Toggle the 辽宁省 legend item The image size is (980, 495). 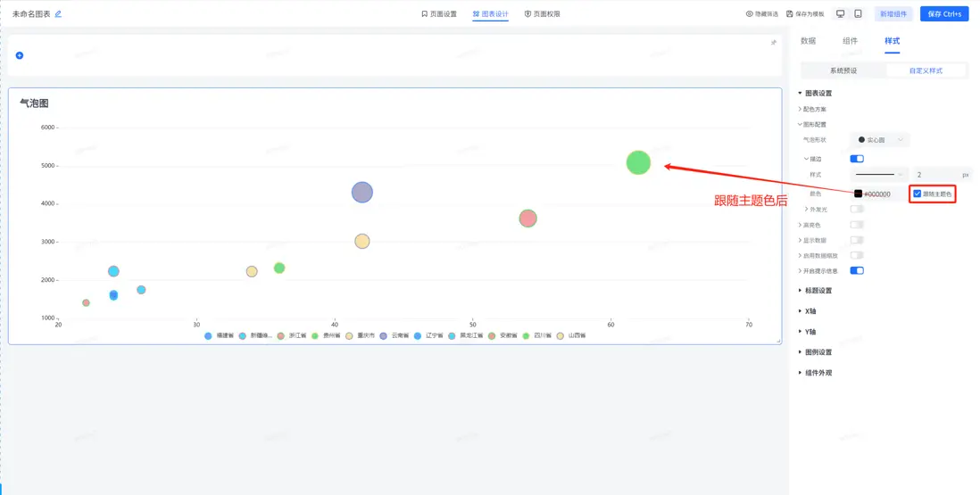tap(428, 336)
